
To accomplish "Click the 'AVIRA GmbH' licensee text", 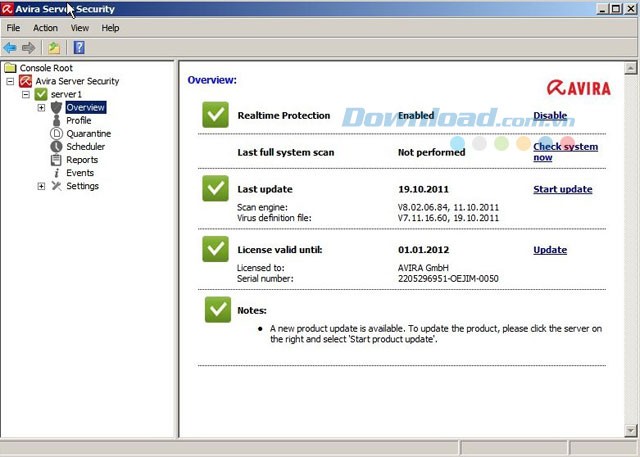I will click(423, 268).
